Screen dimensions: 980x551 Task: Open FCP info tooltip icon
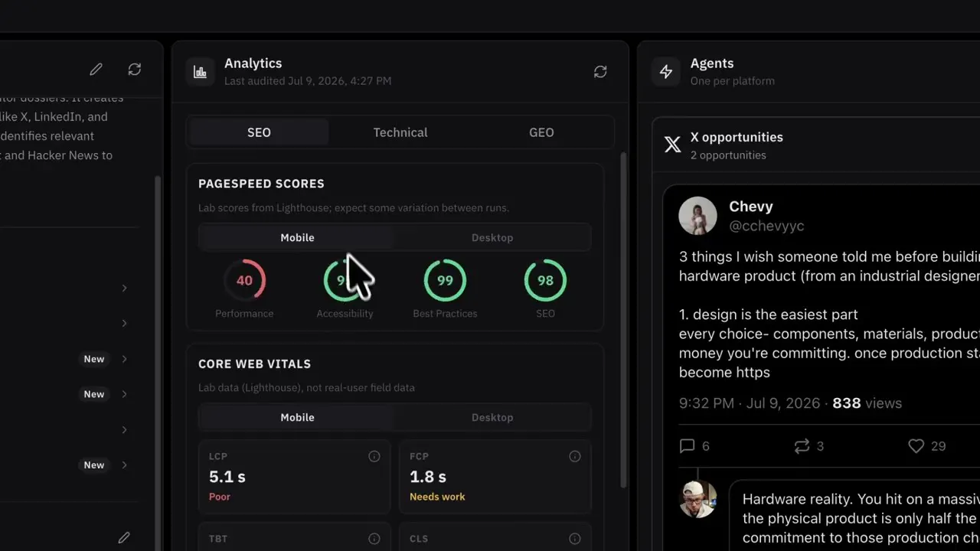pos(575,456)
